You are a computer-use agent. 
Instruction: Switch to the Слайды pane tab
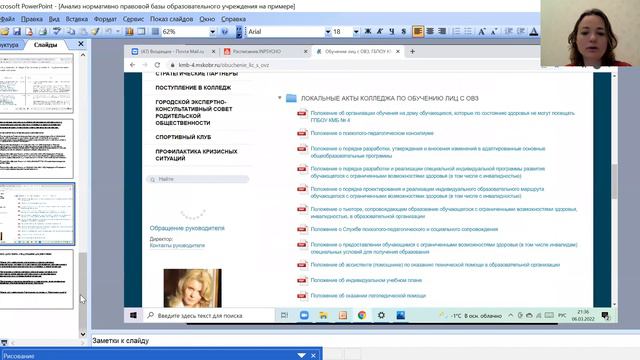tap(46, 44)
